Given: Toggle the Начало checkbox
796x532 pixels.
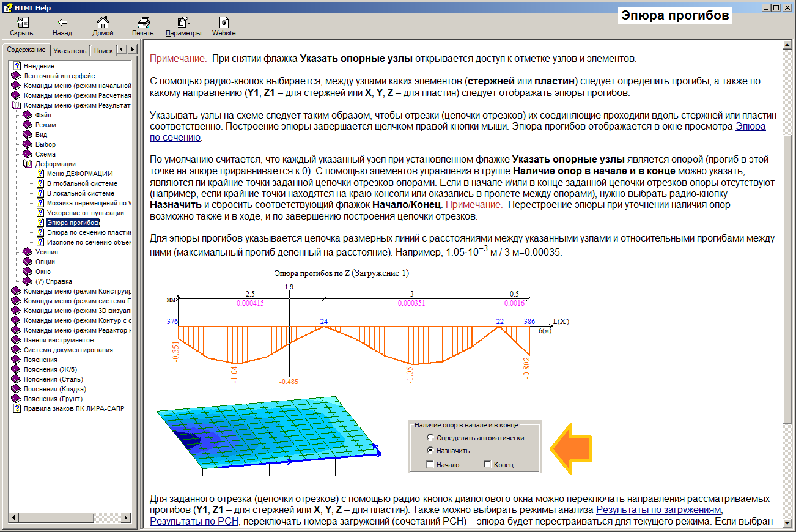Looking at the screenshot, I should click(x=430, y=465).
